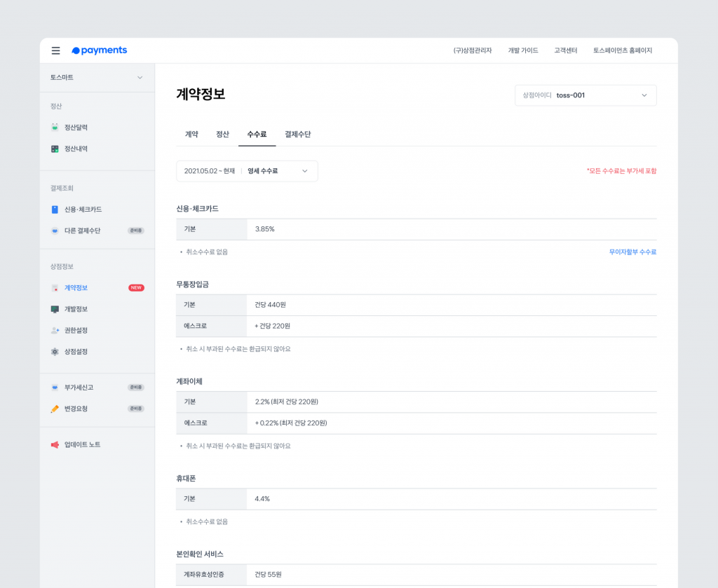
Task: Click the 상점설정 gear icon
Action: pos(55,351)
